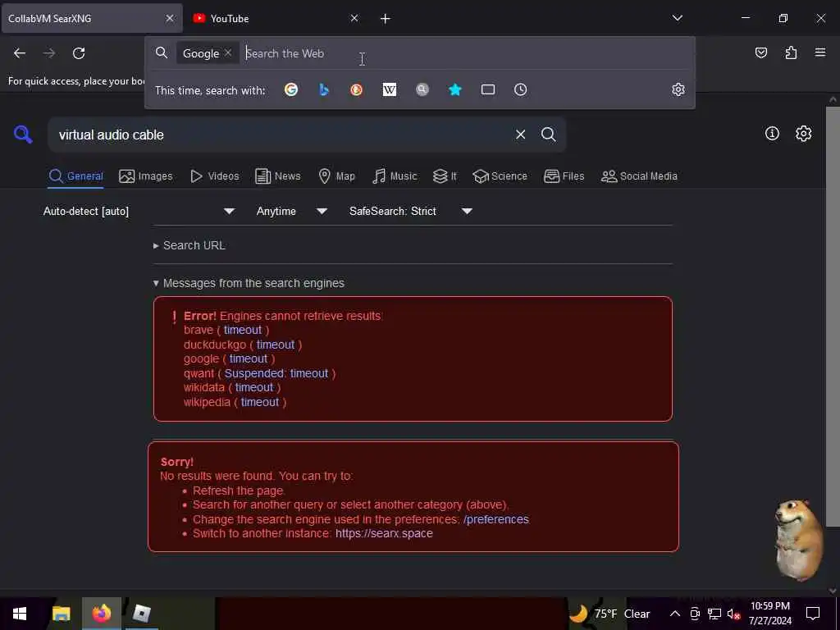Click the brave timeout link
This screenshot has height=630, width=840.
(x=243, y=330)
